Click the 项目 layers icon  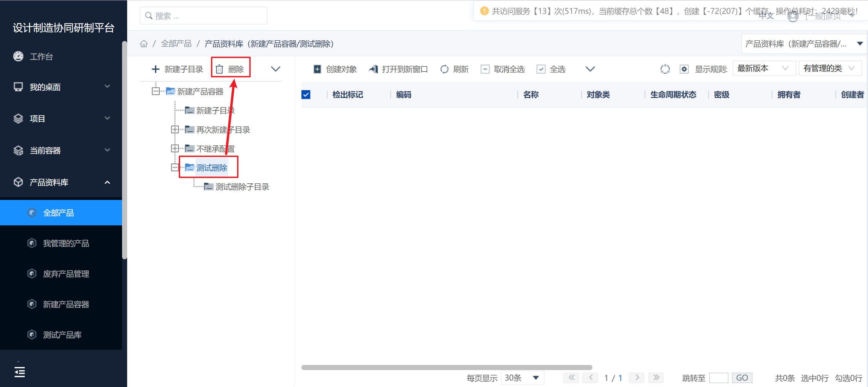[x=18, y=119]
